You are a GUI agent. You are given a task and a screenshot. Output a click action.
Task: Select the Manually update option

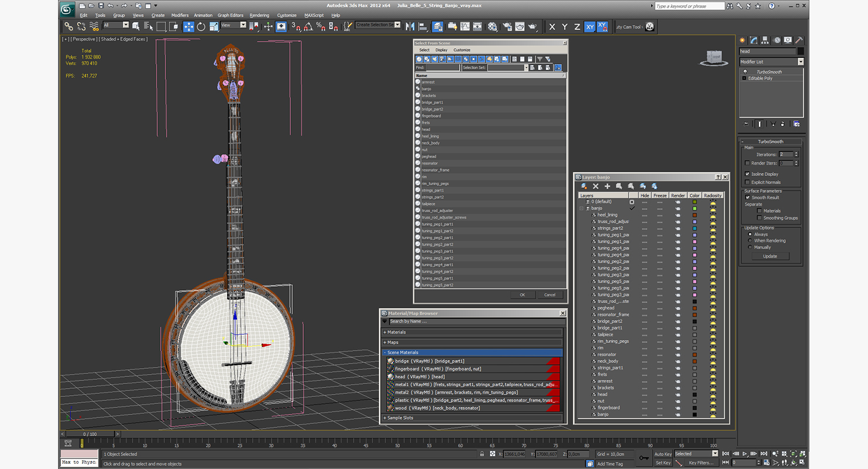(x=750, y=247)
